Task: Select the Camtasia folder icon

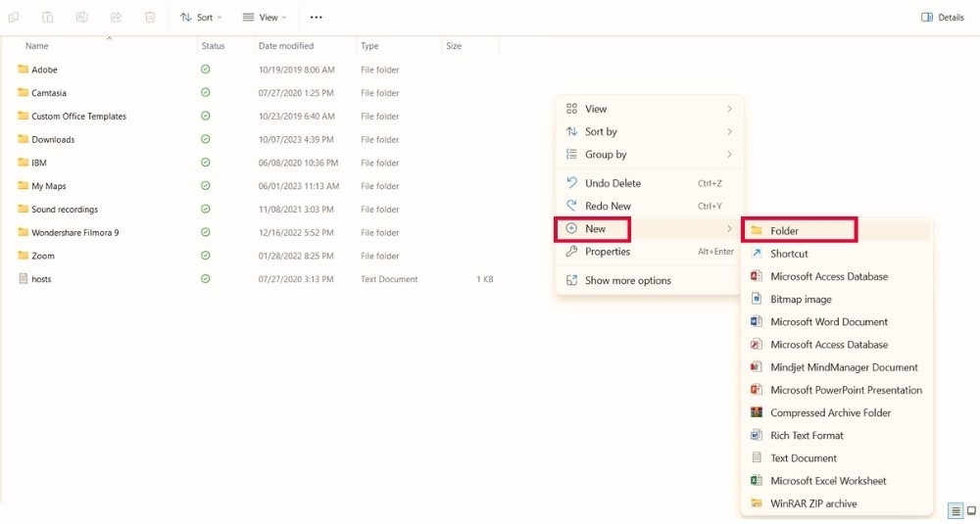Action: coord(24,92)
